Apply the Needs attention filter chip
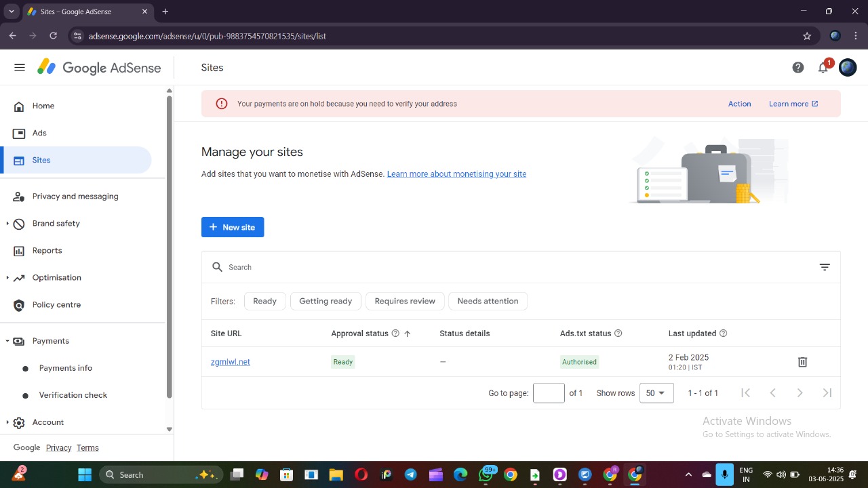868x488 pixels. (x=488, y=301)
